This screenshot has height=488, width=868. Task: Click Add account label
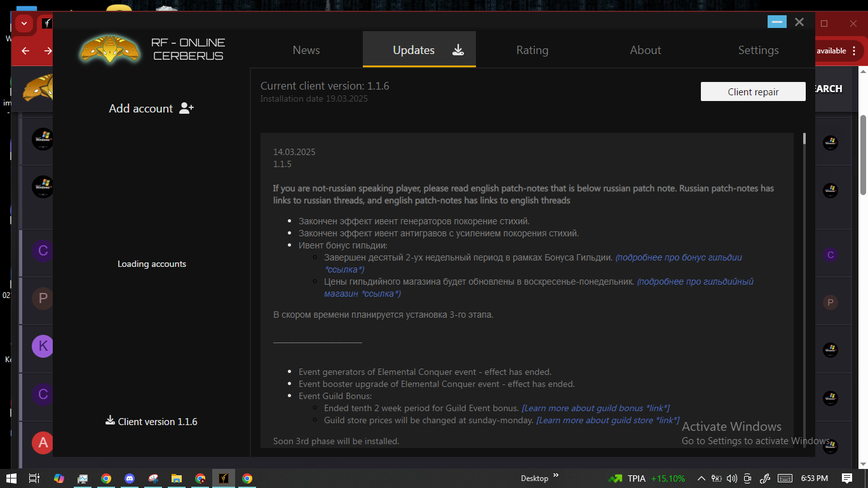[x=141, y=109]
